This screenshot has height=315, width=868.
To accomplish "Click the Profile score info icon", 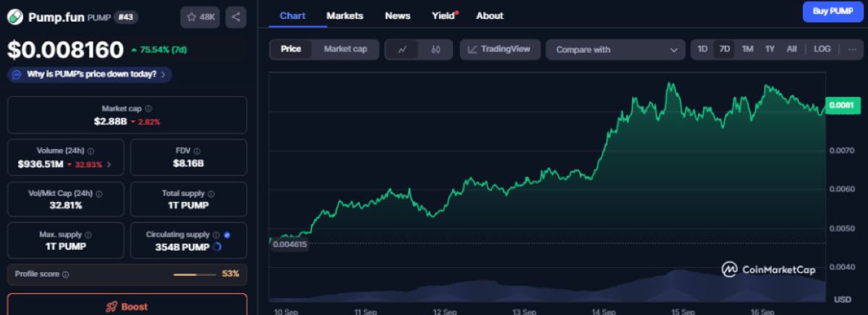I will [66, 274].
